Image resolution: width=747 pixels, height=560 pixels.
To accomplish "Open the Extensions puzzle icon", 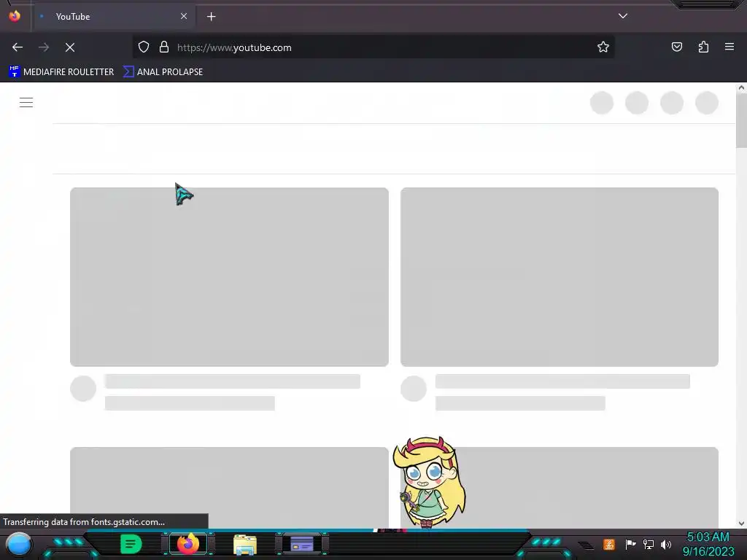I will [x=704, y=47].
